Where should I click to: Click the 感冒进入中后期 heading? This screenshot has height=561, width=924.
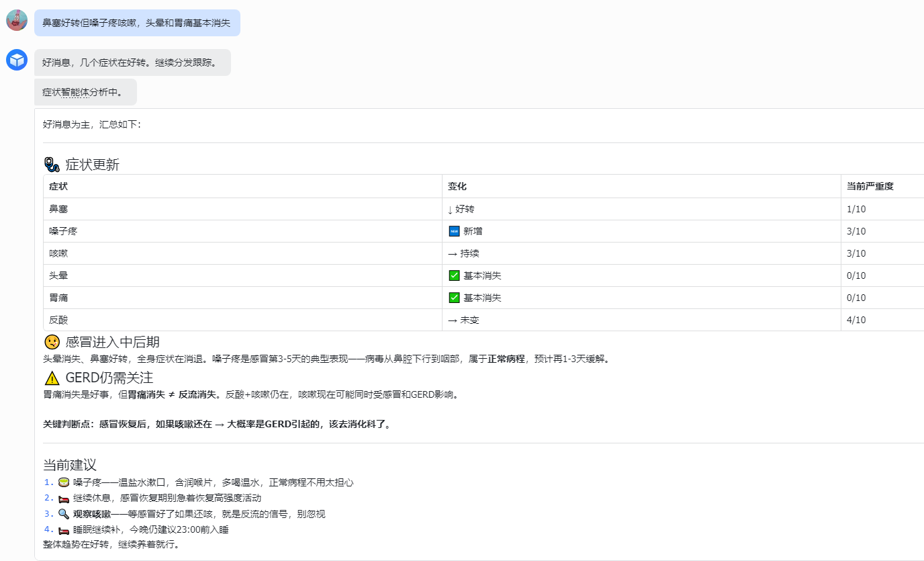[x=113, y=342]
